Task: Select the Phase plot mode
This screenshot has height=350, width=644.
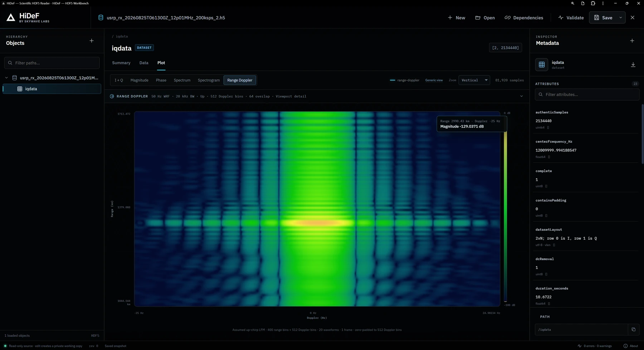Action: coord(161,80)
